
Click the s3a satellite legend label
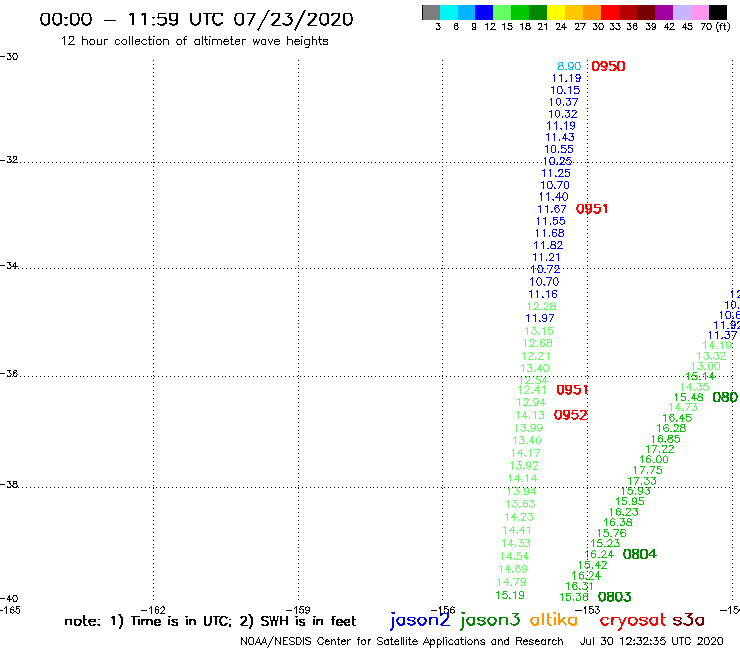click(x=688, y=620)
